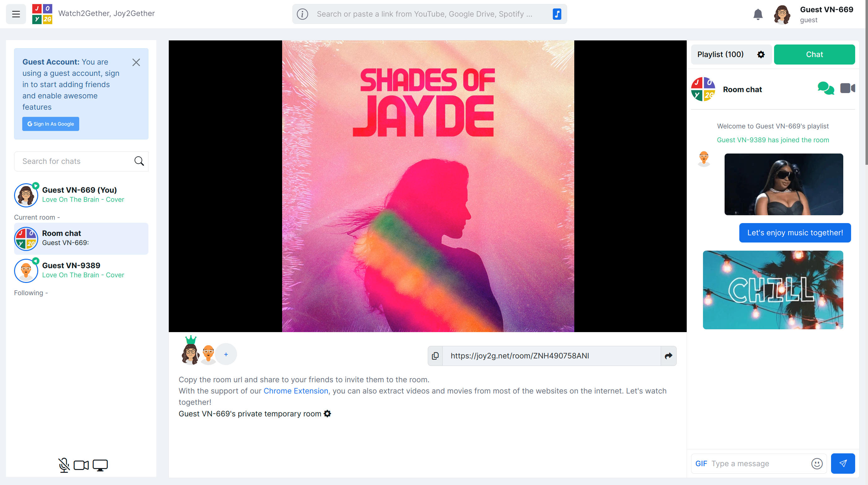Click the Shades of Jayde video player

427,186
